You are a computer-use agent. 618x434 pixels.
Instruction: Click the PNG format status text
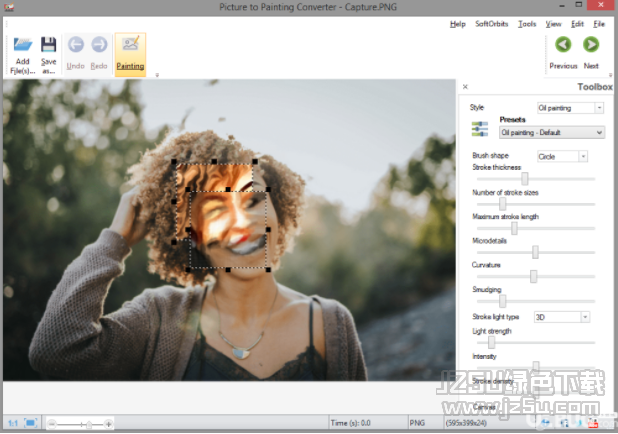pyautogui.click(x=417, y=423)
